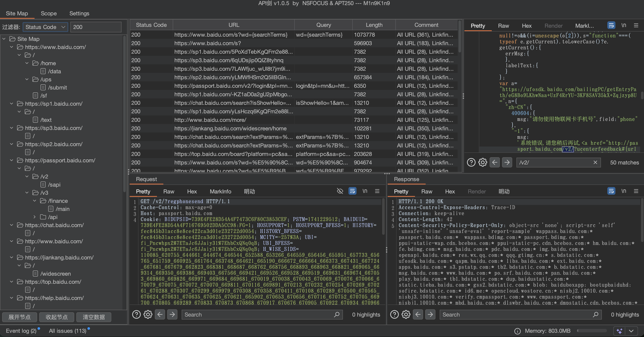Collapse the https://passport.baidu.com/ node
The image size is (644, 337).
point(12,160)
